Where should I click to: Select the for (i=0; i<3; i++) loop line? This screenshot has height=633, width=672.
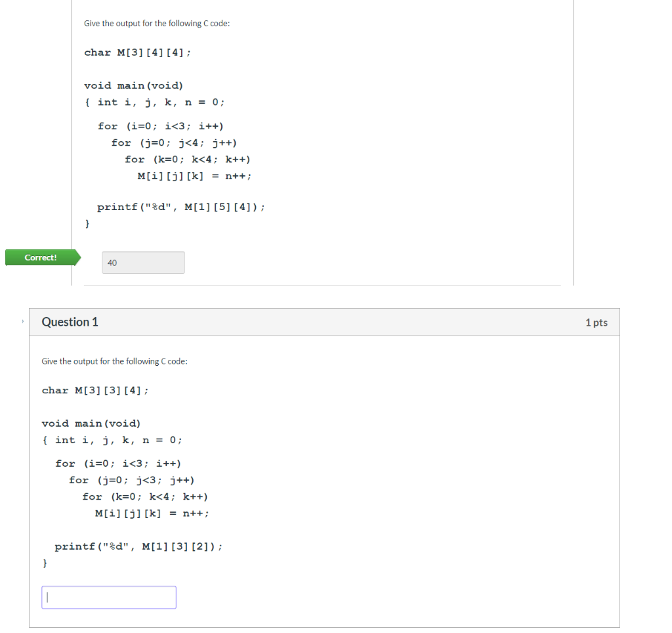(x=118, y=463)
